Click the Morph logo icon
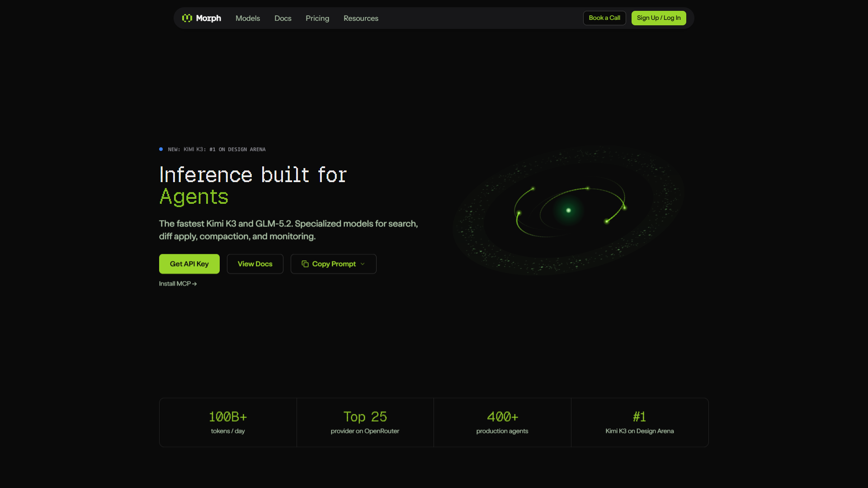 point(187,18)
